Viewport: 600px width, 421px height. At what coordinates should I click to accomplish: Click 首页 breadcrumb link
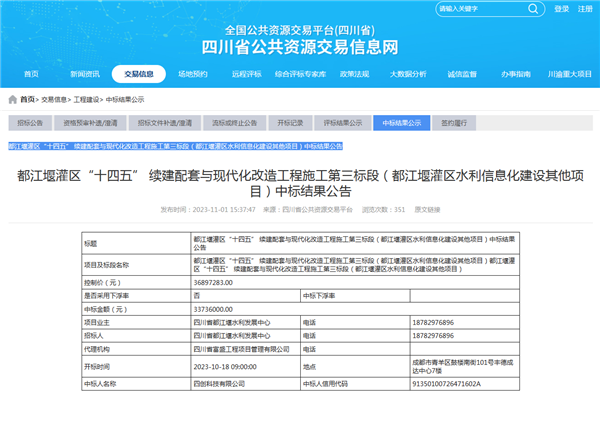(x=27, y=100)
